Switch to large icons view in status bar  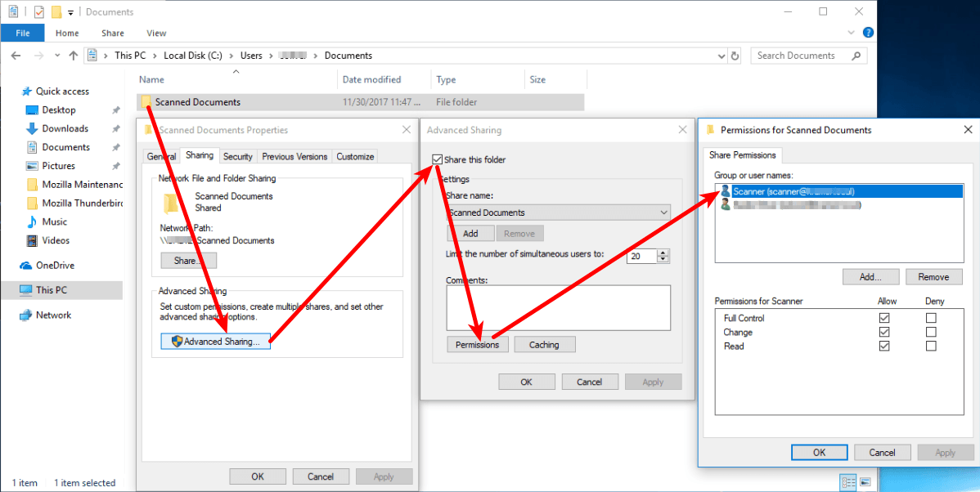pos(865,482)
